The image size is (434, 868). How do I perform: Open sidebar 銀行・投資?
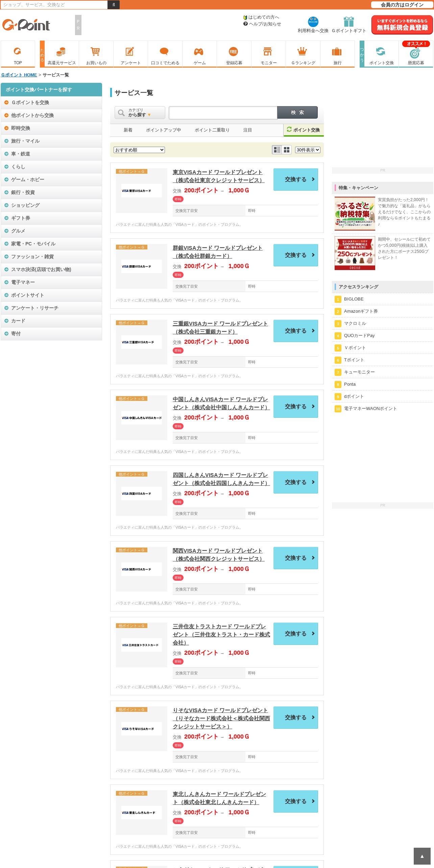(x=51, y=192)
